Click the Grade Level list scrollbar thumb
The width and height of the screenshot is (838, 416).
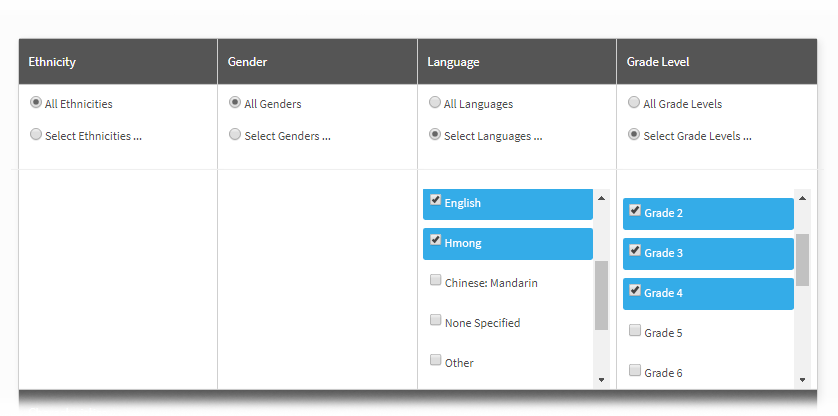[802, 259]
